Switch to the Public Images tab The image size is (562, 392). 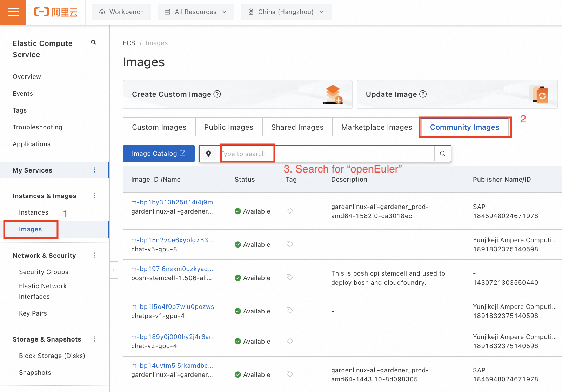point(228,127)
